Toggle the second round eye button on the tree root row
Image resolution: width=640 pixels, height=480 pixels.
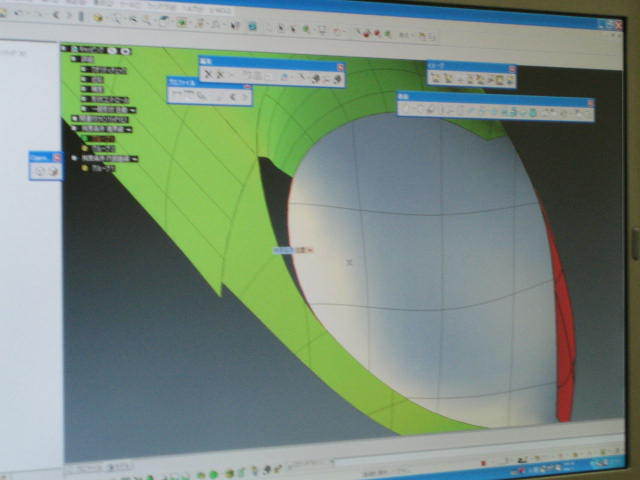pyautogui.click(x=126, y=51)
